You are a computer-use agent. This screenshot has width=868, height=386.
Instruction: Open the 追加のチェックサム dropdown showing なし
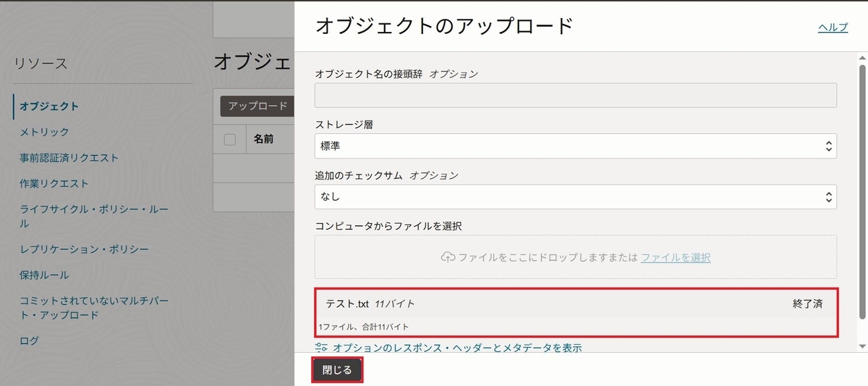point(576,196)
